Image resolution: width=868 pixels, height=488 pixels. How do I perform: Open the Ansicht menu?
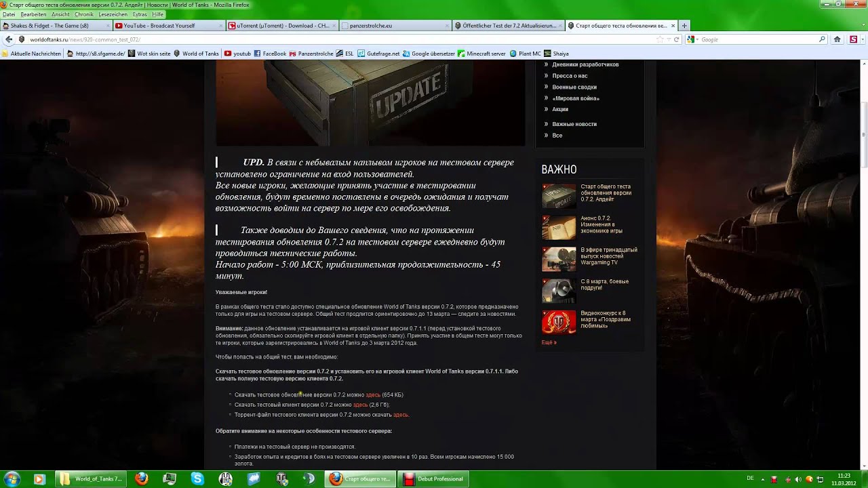(x=60, y=14)
